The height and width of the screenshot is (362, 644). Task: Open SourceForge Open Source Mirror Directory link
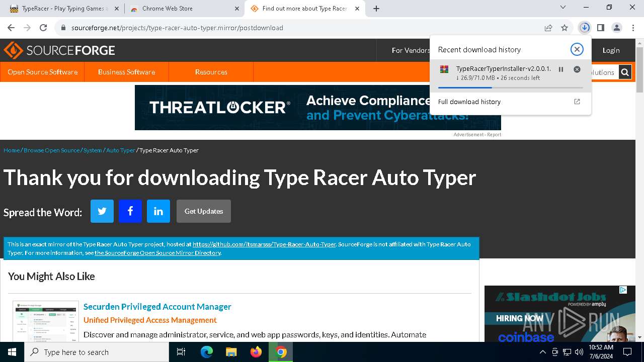coord(157,253)
